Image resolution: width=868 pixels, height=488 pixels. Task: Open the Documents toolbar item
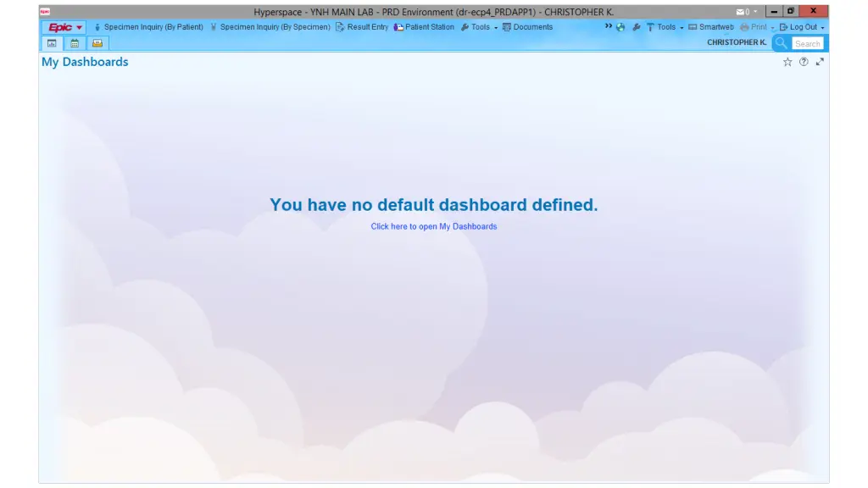coord(527,27)
